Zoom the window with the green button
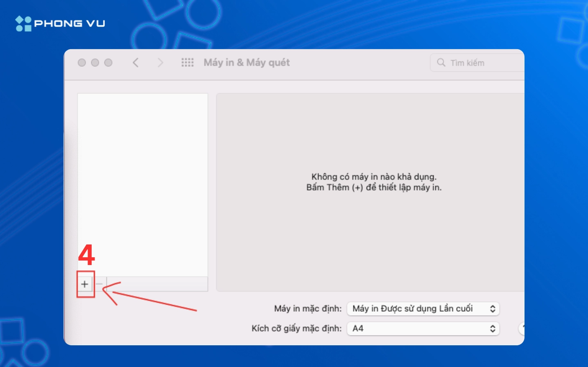The height and width of the screenshot is (367, 588). (109, 63)
